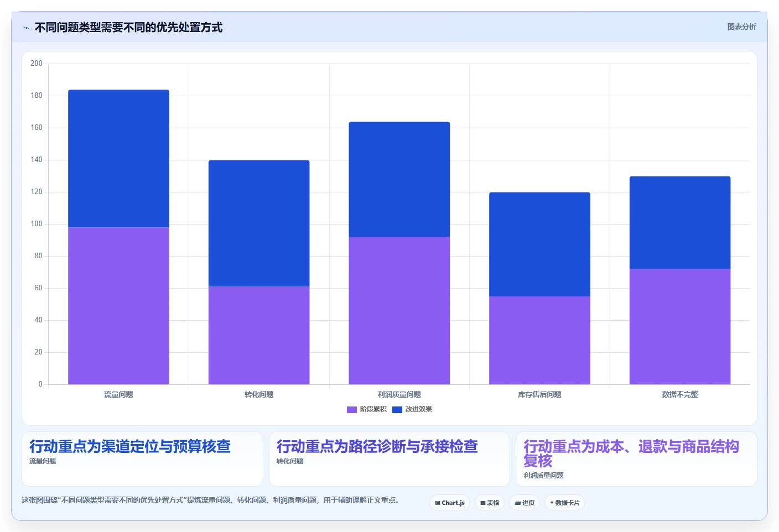
Task: Click the 阶段累积 legend text
Action: [x=373, y=410]
